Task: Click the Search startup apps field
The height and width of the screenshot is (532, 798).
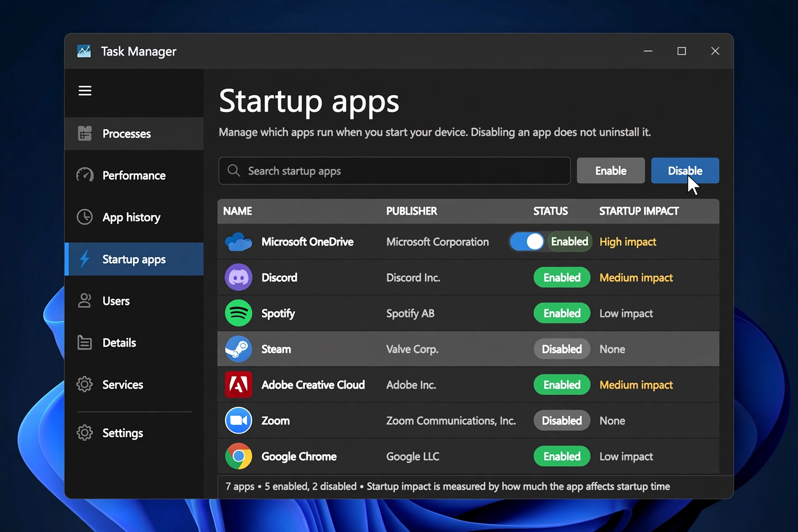Action: [x=394, y=170]
